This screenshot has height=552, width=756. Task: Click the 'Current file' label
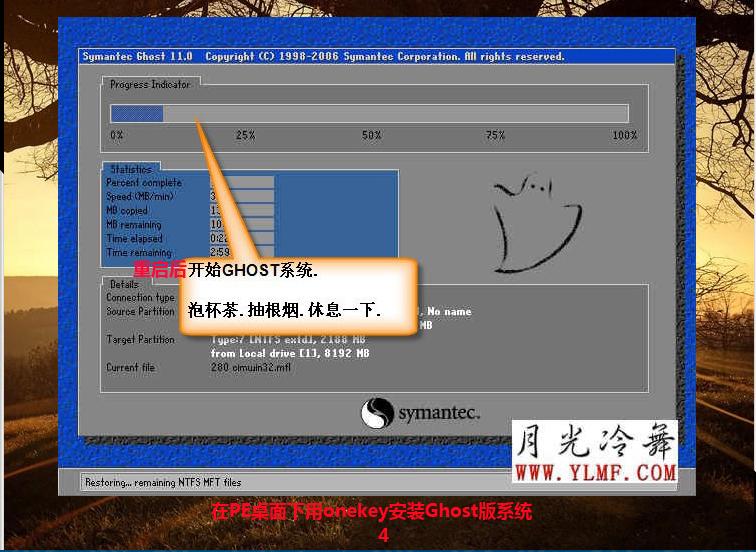point(130,367)
